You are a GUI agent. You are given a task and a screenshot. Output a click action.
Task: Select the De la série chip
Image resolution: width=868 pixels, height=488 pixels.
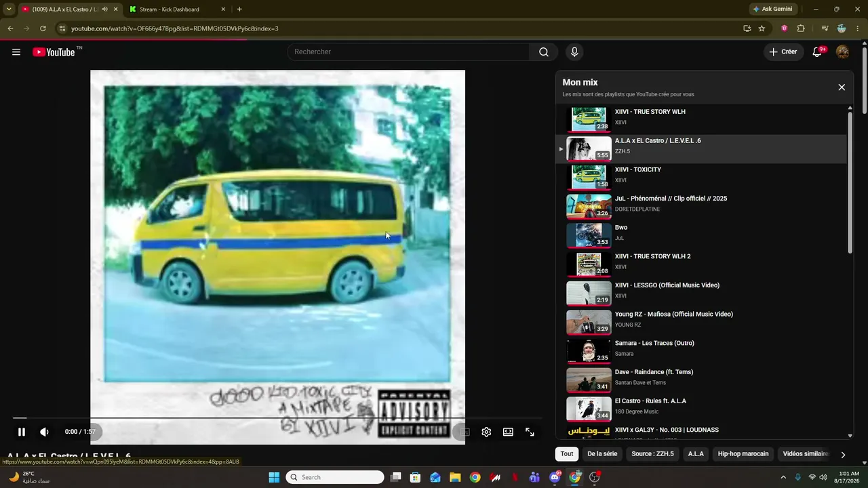(602, 454)
